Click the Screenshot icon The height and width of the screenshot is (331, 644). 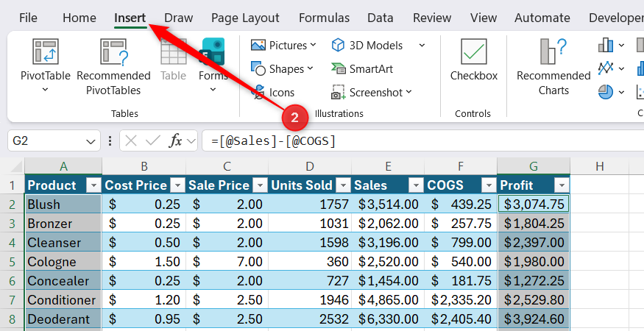coord(338,93)
